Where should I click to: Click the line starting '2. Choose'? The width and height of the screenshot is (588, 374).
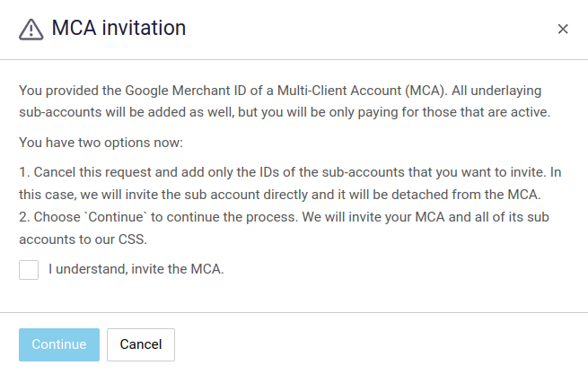284,217
